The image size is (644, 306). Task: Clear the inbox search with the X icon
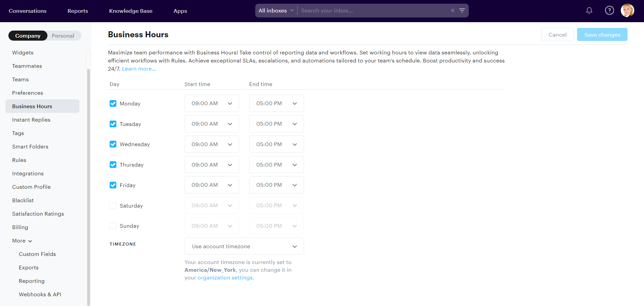[453, 10]
